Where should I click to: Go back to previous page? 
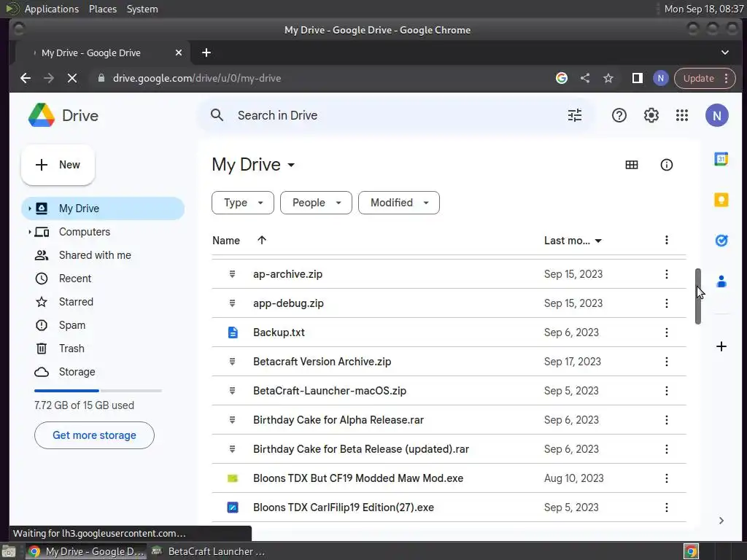tap(26, 78)
